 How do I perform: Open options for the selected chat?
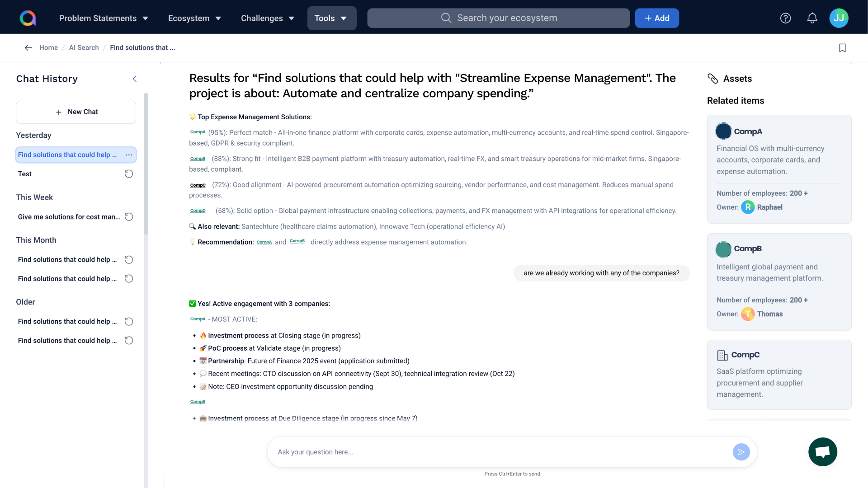pyautogui.click(x=129, y=155)
